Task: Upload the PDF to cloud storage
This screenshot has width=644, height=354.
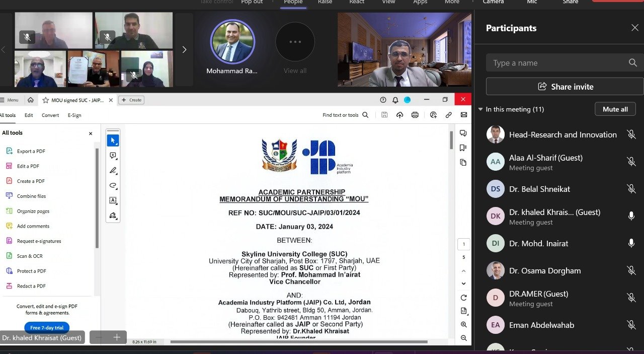Action: (399, 115)
